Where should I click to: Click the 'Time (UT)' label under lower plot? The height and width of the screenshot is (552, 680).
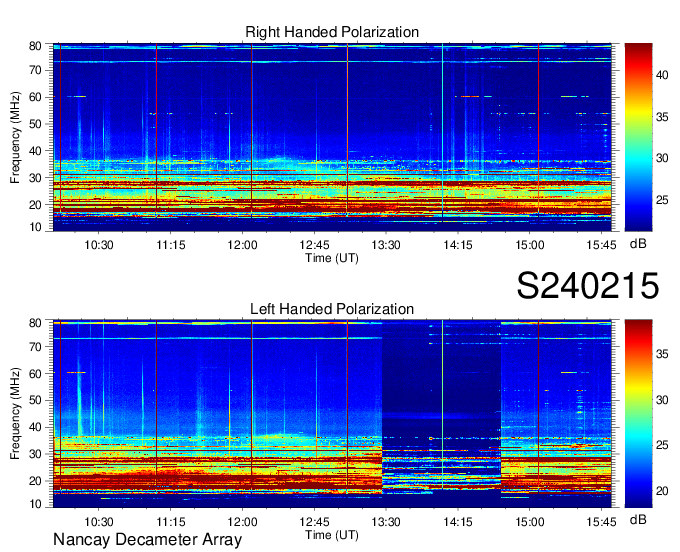[332, 535]
